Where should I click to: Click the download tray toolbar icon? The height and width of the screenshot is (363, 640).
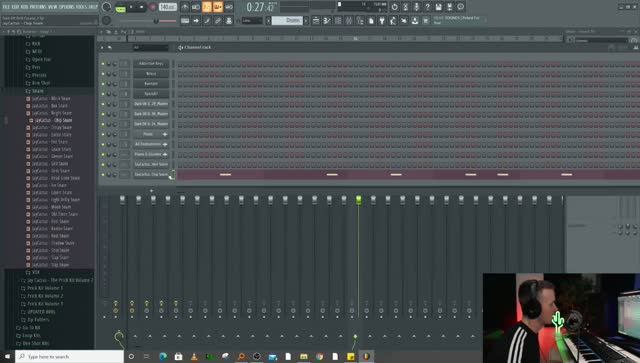(x=415, y=20)
